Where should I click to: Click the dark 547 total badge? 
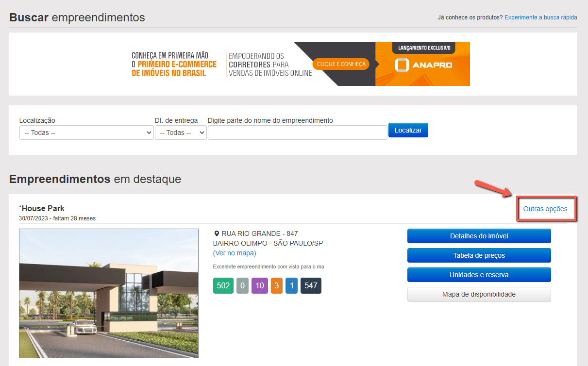(x=311, y=285)
